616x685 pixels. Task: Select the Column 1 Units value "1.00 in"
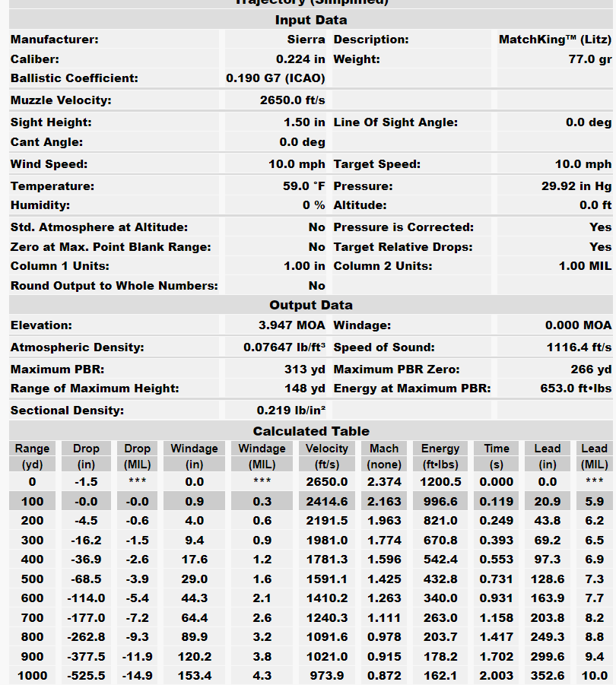click(304, 266)
